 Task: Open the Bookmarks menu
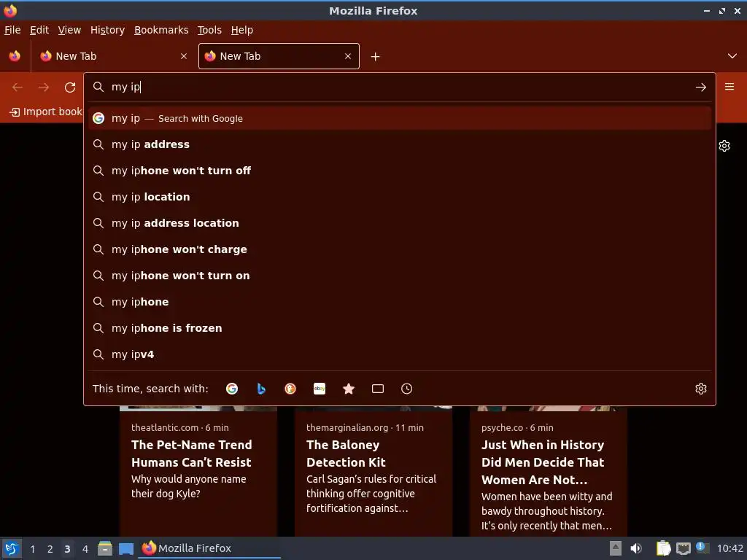(x=161, y=30)
